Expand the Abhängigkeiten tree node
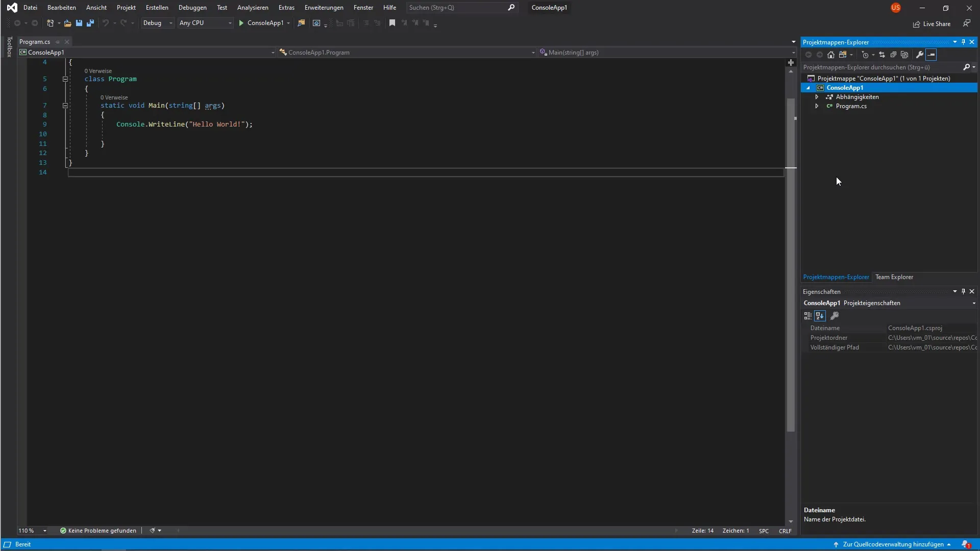 tap(817, 97)
